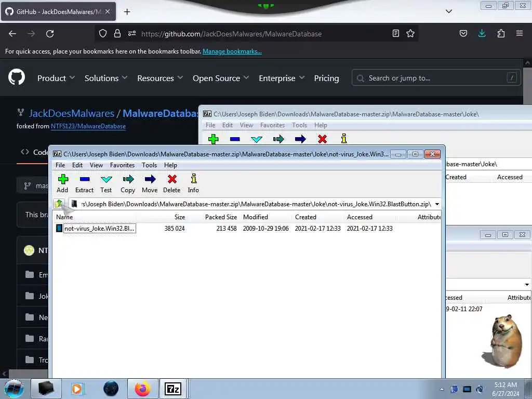
Task: Open View menu in front 7-Zip window
Action: pos(96,165)
